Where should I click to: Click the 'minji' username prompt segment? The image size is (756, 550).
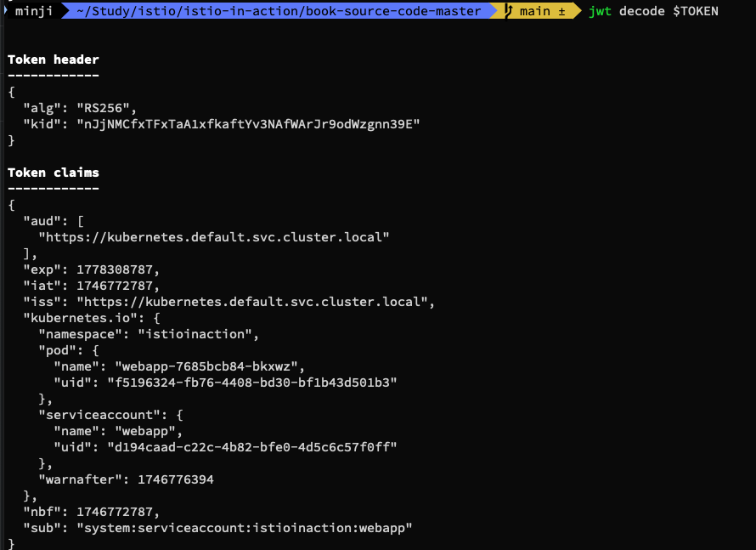(x=34, y=10)
